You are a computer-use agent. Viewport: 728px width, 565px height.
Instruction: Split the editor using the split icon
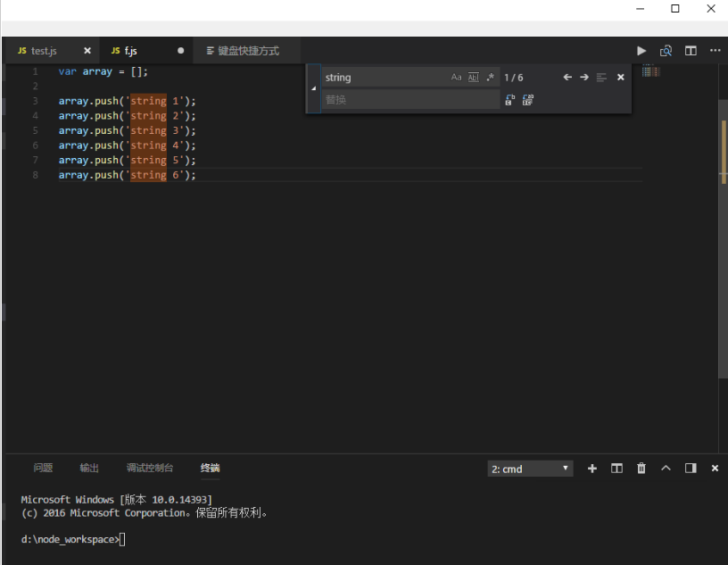[691, 51]
